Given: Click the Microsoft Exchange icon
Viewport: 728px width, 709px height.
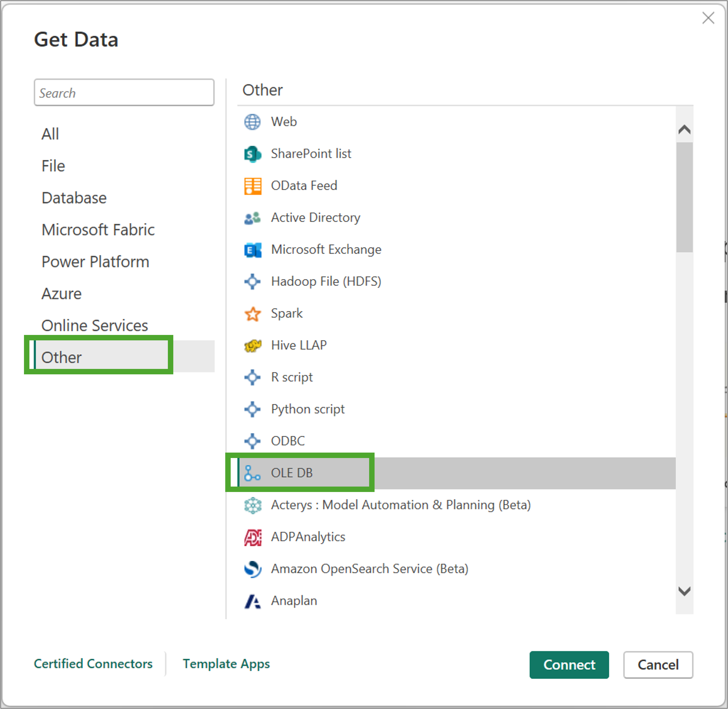Looking at the screenshot, I should pyautogui.click(x=252, y=250).
